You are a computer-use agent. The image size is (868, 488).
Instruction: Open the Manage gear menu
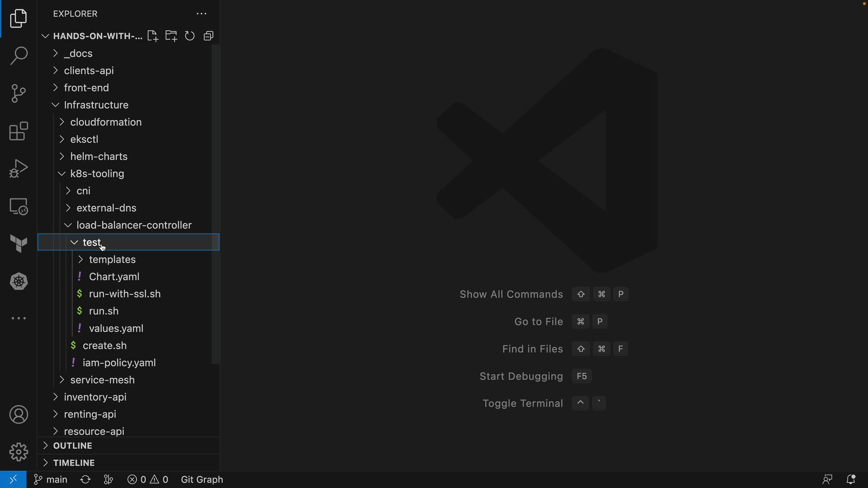point(19,452)
